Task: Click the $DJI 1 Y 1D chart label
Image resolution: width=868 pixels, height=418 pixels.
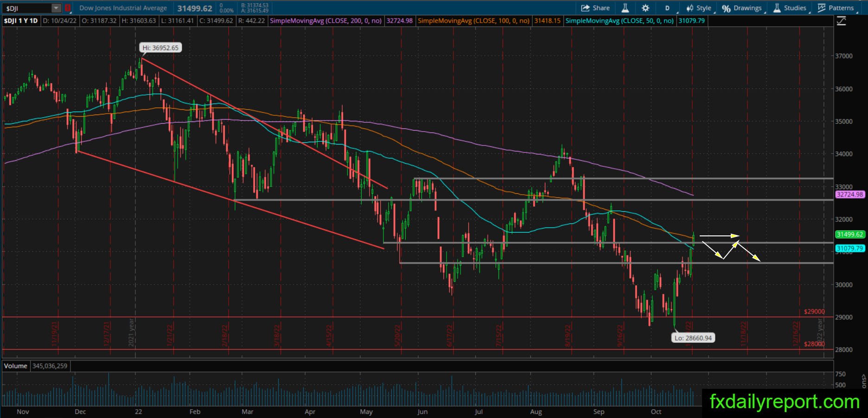Action: pos(21,21)
